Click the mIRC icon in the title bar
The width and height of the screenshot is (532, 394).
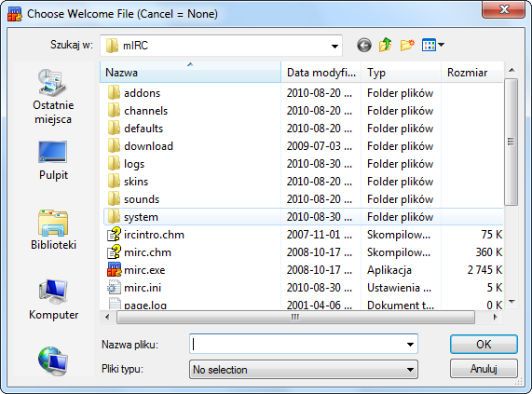coord(15,14)
